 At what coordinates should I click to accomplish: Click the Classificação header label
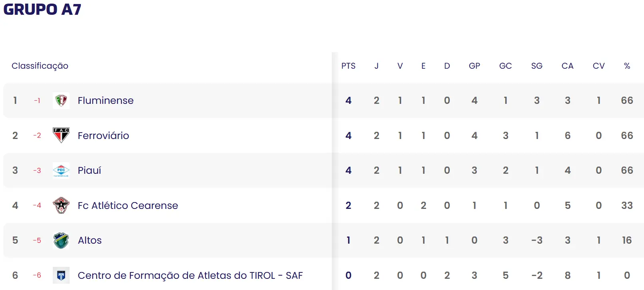40,66
